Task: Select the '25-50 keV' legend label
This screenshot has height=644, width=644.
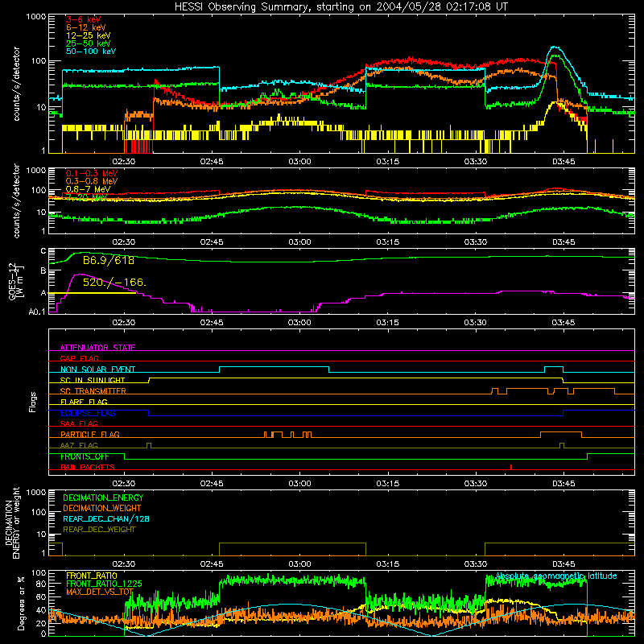Action: click(89, 43)
